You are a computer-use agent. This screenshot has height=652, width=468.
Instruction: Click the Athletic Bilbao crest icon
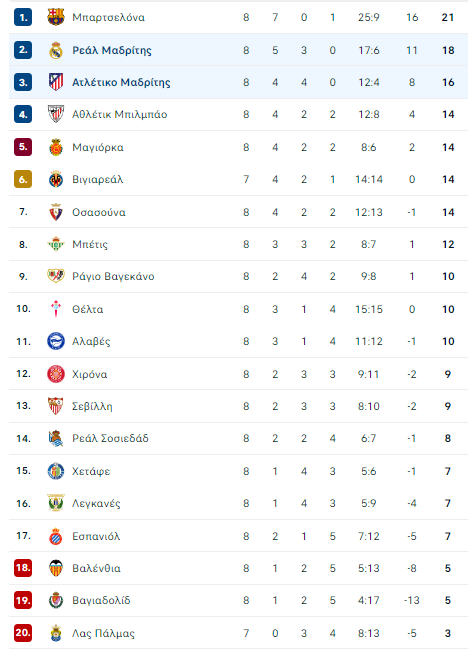56,114
